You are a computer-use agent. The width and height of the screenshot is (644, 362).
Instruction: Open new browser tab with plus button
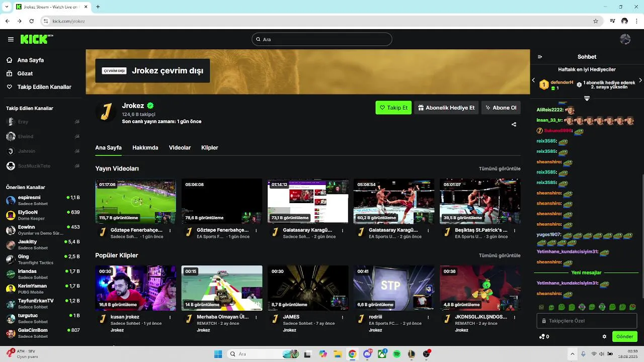[x=98, y=7]
